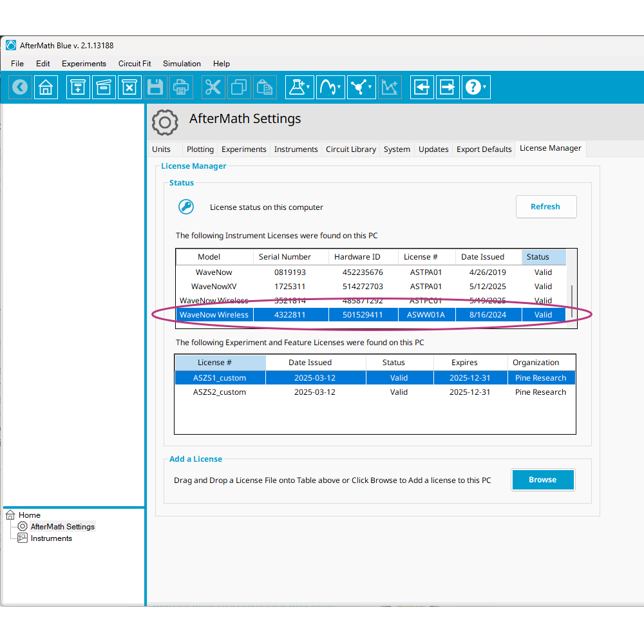Open the node-graph tools dropdown in toolbar
Image resolution: width=644 pixels, height=644 pixels.
pyautogui.click(x=361, y=87)
